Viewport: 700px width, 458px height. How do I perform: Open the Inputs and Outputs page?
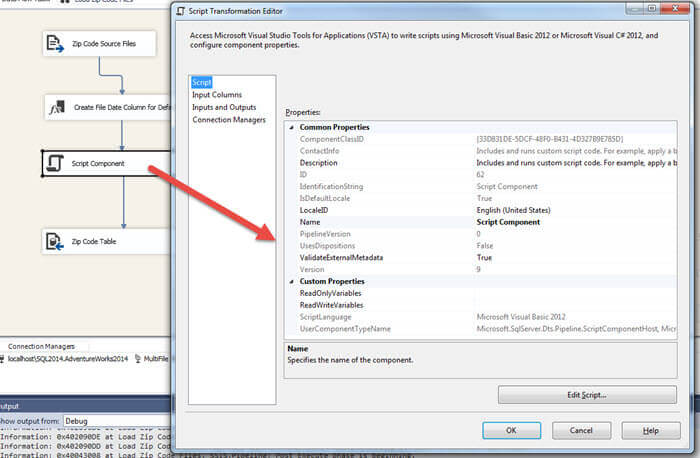click(224, 107)
